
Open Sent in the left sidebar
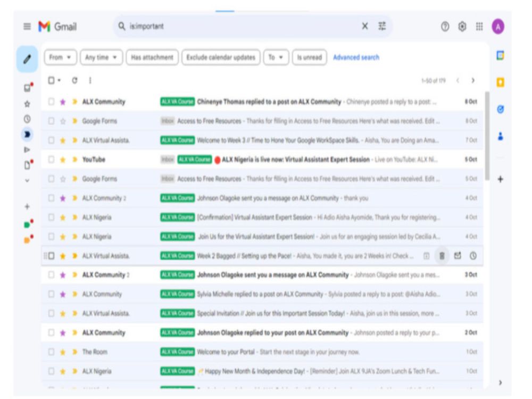click(x=27, y=149)
